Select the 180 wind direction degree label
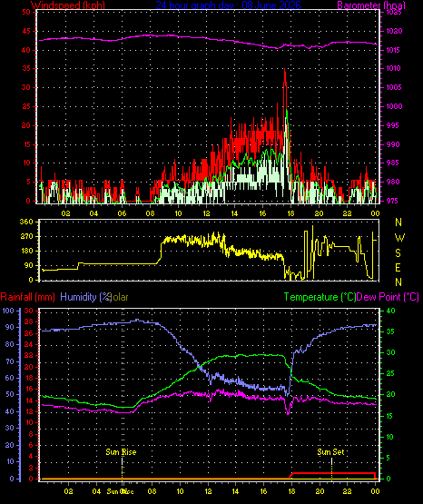The width and height of the screenshot is (423, 504). [26, 251]
